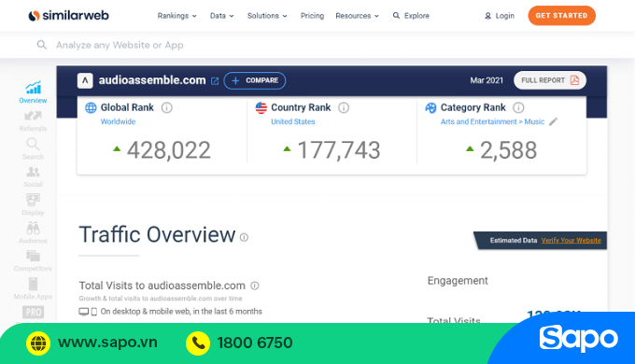
Task: Click the Traffic Overview heading
Action: point(157,234)
